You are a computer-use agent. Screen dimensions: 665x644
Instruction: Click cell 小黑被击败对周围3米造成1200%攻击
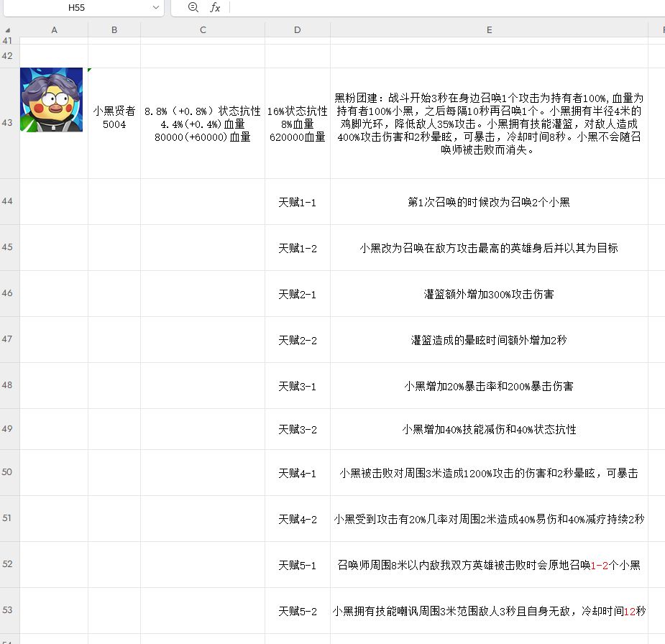(489, 473)
